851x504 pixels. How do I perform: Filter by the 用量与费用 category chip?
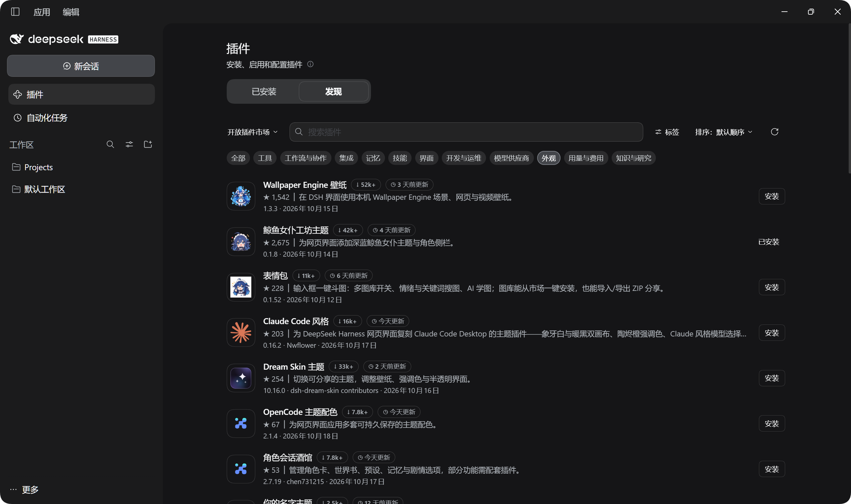(586, 158)
